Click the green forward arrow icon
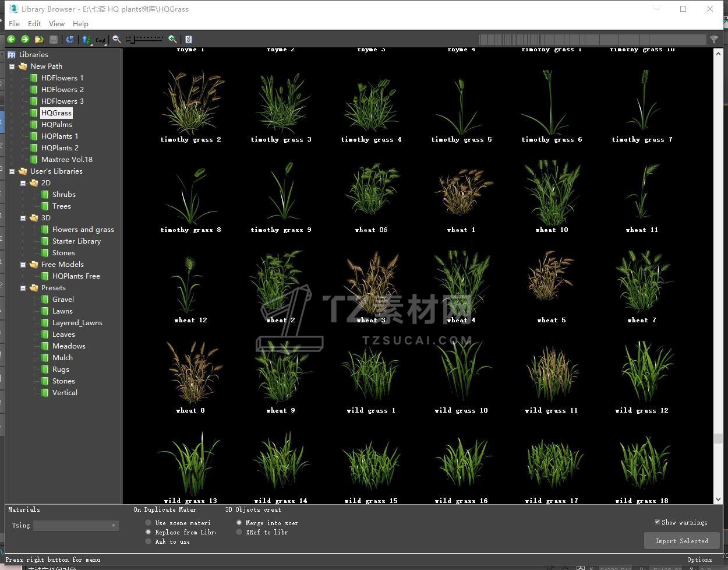This screenshot has height=570, width=728. [x=25, y=39]
